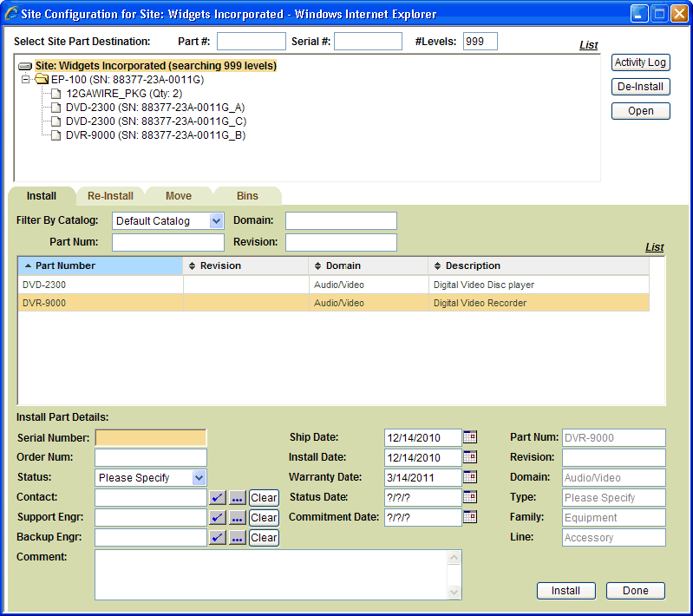Viewport: 693px width, 616px height.
Task: Sort by Part Number column
Action: point(101,265)
